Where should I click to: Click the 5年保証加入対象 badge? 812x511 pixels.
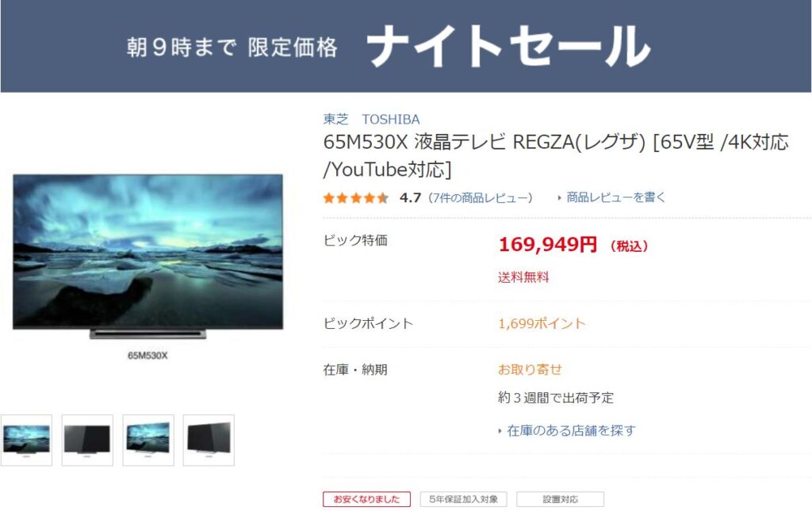[463, 499]
